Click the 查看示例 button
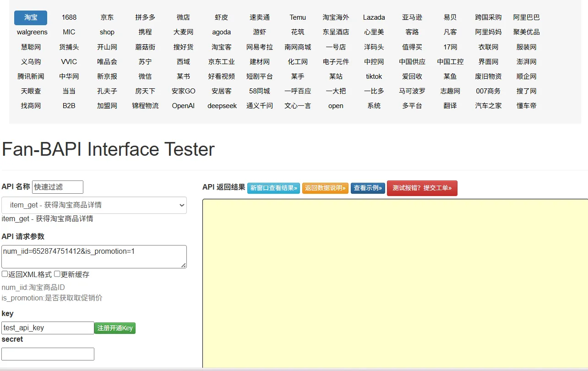Viewport: 588px width, 371px height. pos(368,188)
